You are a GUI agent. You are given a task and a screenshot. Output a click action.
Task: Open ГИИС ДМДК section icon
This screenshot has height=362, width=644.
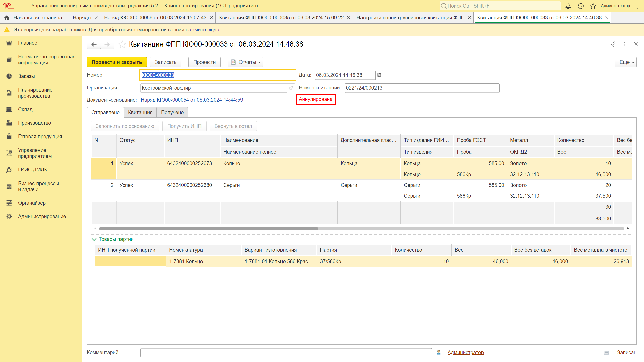(x=9, y=170)
